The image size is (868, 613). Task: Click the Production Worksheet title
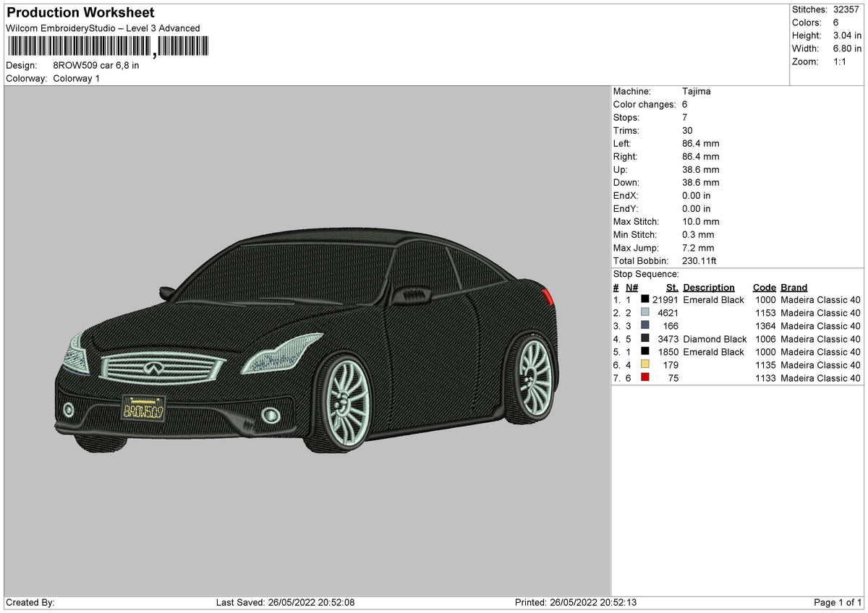click(80, 12)
